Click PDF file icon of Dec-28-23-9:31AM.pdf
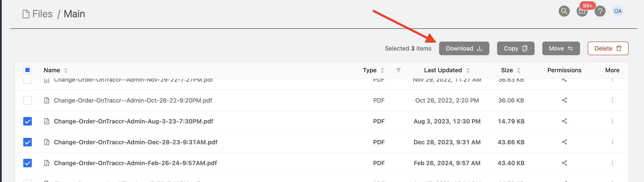 46,142
